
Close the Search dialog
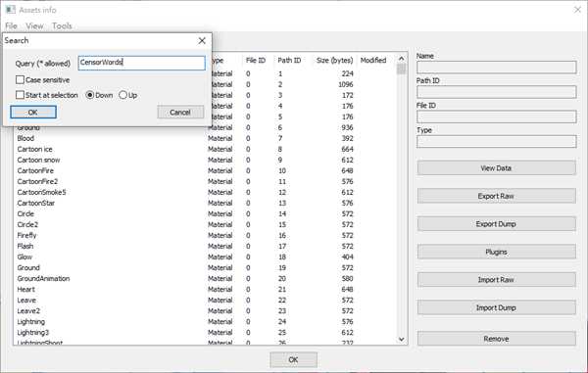pyautogui.click(x=202, y=40)
